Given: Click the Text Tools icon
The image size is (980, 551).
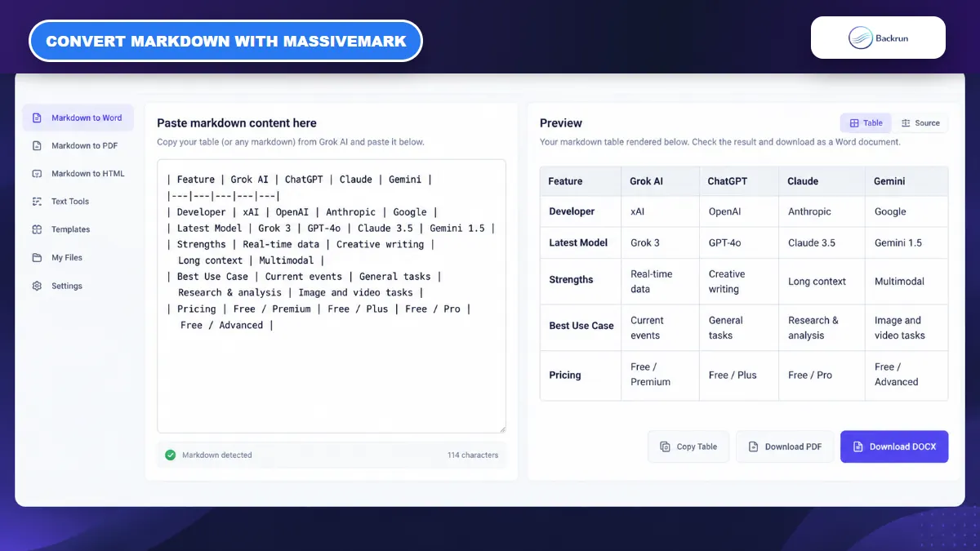Looking at the screenshot, I should tap(37, 202).
